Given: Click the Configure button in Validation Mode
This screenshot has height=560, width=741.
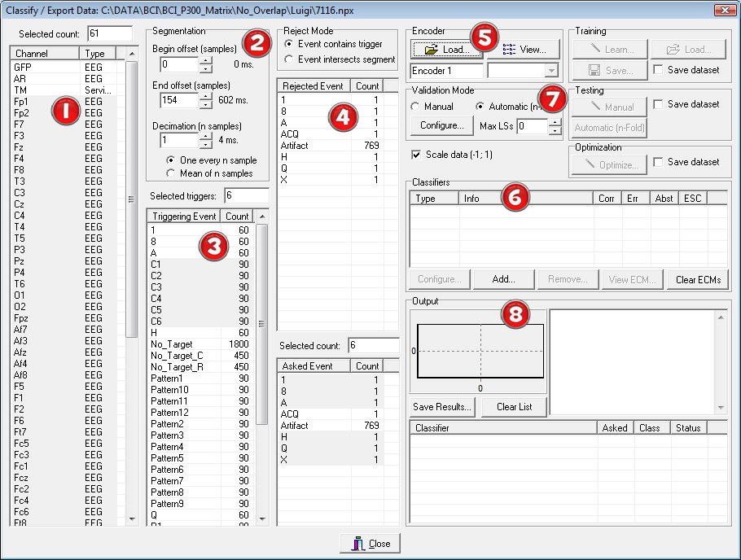Looking at the screenshot, I should click(442, 125).
